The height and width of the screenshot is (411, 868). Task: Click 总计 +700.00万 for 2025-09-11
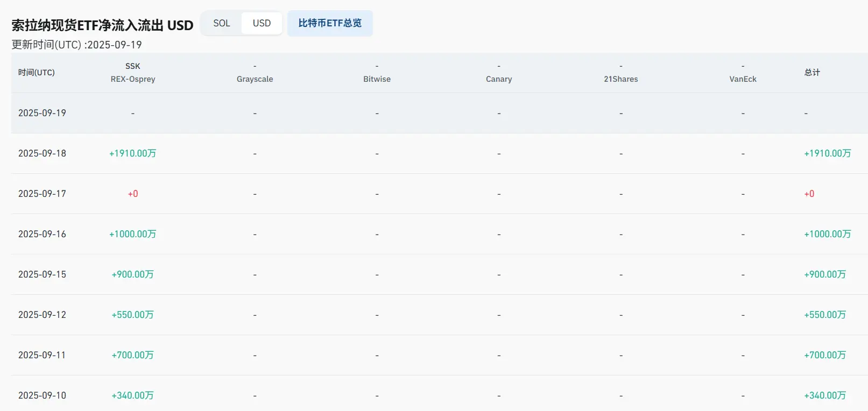tap(825, 355)
